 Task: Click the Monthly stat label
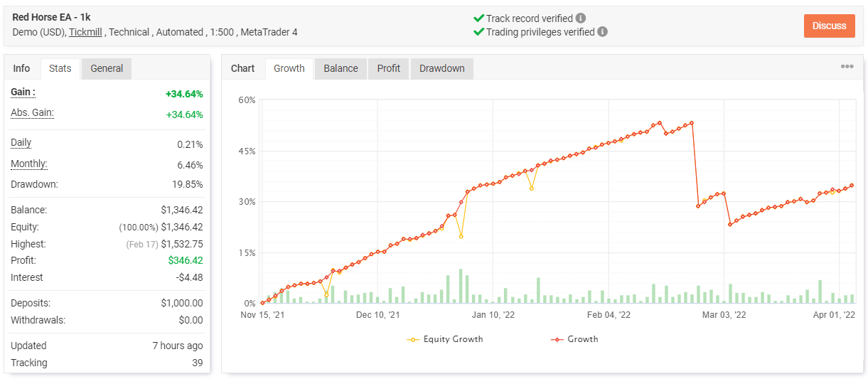click(29, 164)
